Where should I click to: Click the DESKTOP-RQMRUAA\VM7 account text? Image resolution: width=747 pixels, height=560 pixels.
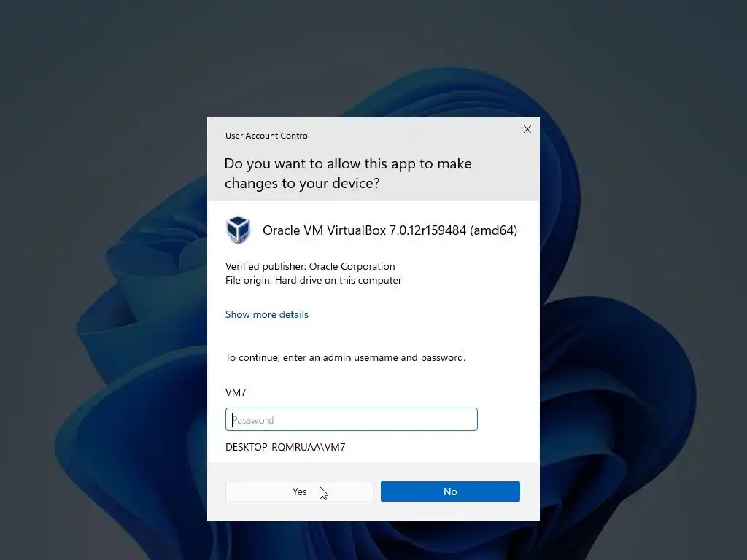tap(285, 447)
